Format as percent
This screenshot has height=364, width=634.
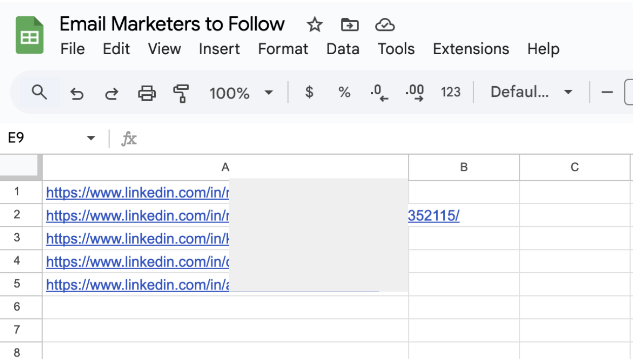point(344,92)
